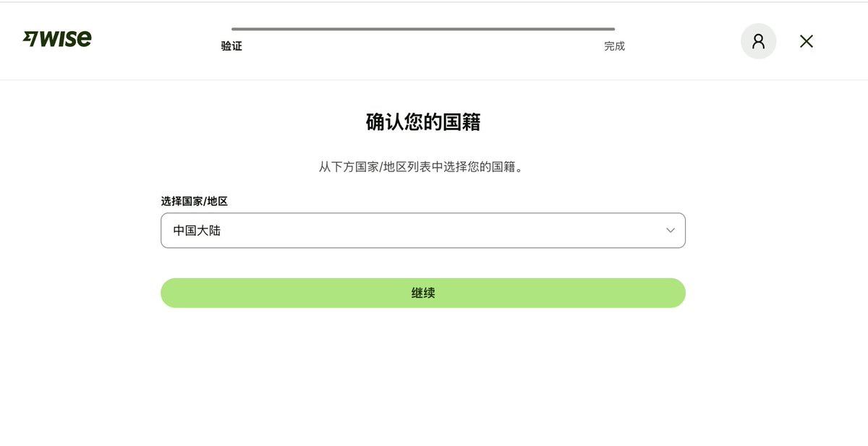Click the instruction text about 国家/地区列表
Image resolution: width=868 pixels, height=446 pixels.
(x=423, y=167)
